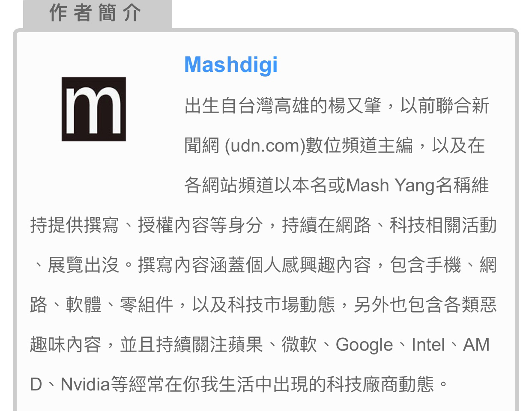This screenshot has height=411, width=532.
Task: Click the word 手機 in bio
Action: click(443, 265)
